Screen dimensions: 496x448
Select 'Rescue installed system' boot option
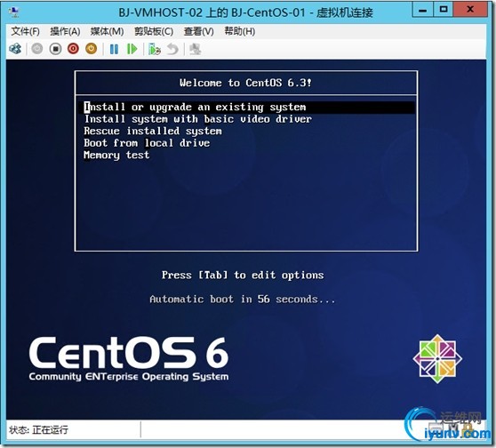point(153,132)
